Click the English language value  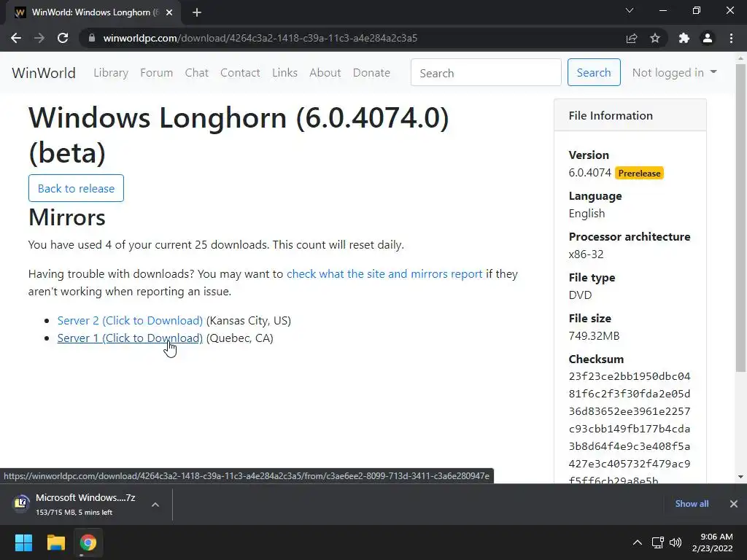(587, 214)
